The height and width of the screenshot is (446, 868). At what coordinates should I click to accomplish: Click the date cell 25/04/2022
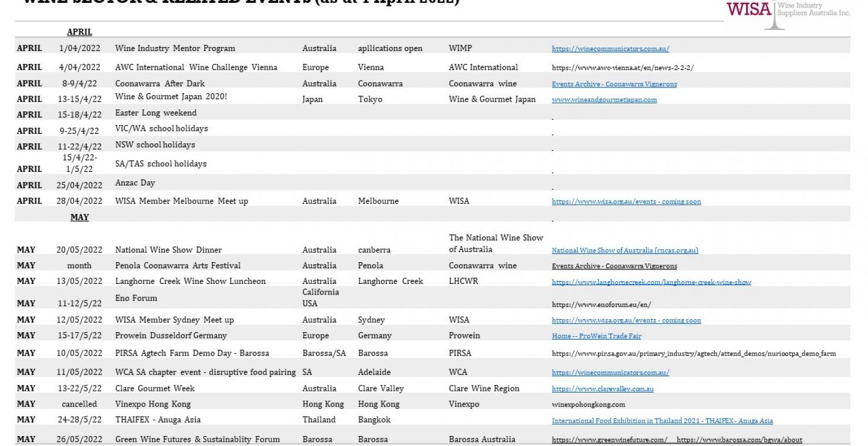pos(80,185)
